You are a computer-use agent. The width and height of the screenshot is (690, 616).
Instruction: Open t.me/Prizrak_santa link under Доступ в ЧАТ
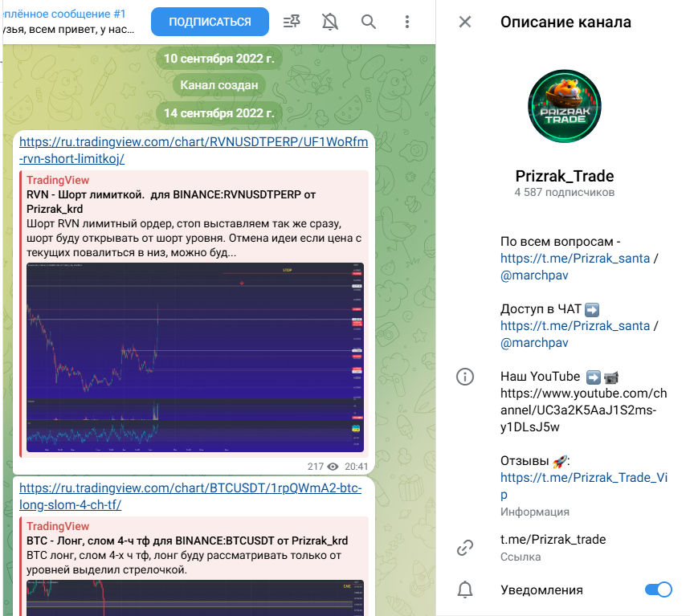[x=574, y=325]
